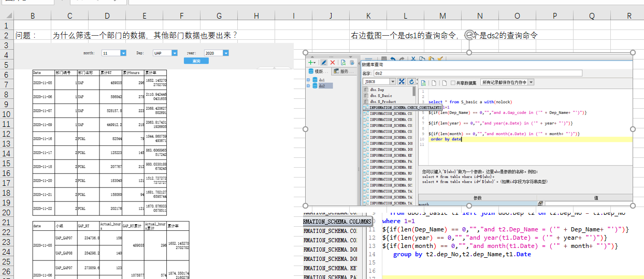This screenshot has height=279, width=644.
Task: Click the INFORMATION_SCHEMA.COLUMNS entry in lower screenshot
Action: point(337,222)
